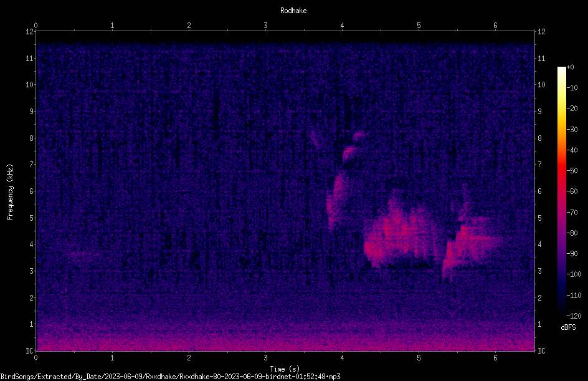
Task: Click the 8 tick on the left frequency axis
Action: point(31,138)
